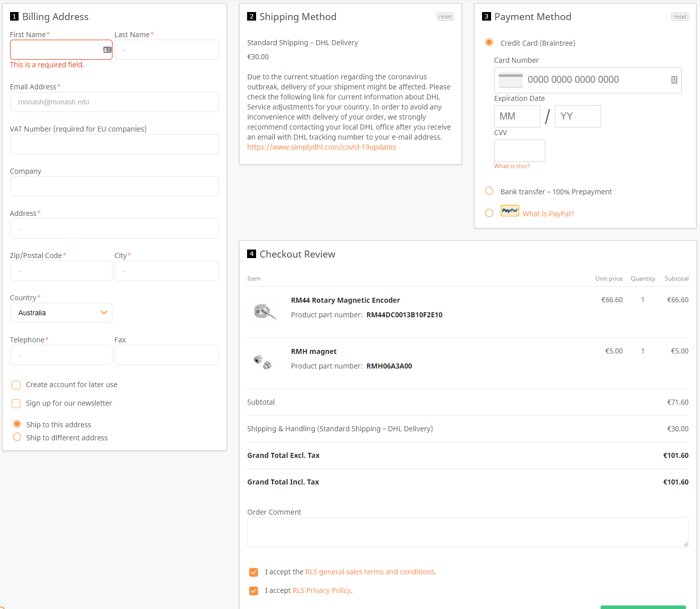Click into the Order Comment text area
700x609 pixels.
click(x=467, y=532)
